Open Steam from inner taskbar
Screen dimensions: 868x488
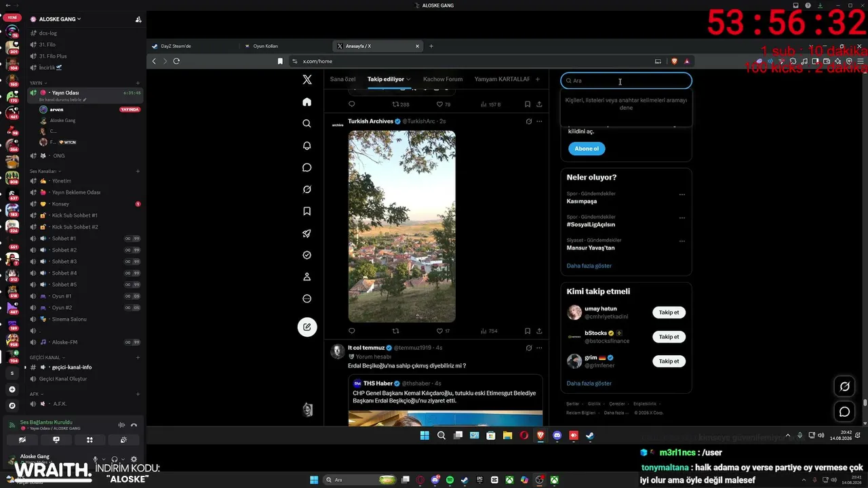[x=590, y=436]
